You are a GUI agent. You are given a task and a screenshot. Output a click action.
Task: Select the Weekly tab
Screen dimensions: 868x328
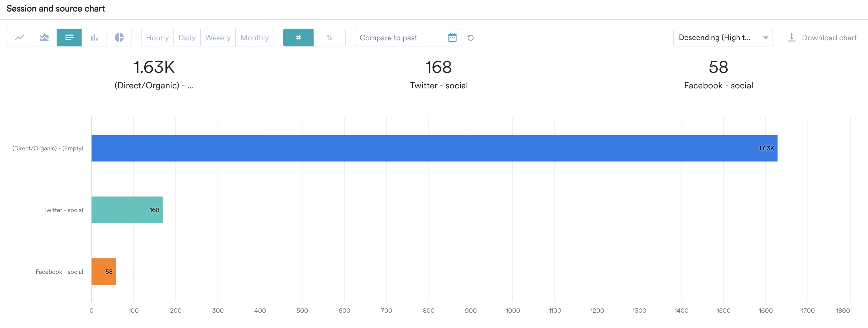[x=218, y=38]
